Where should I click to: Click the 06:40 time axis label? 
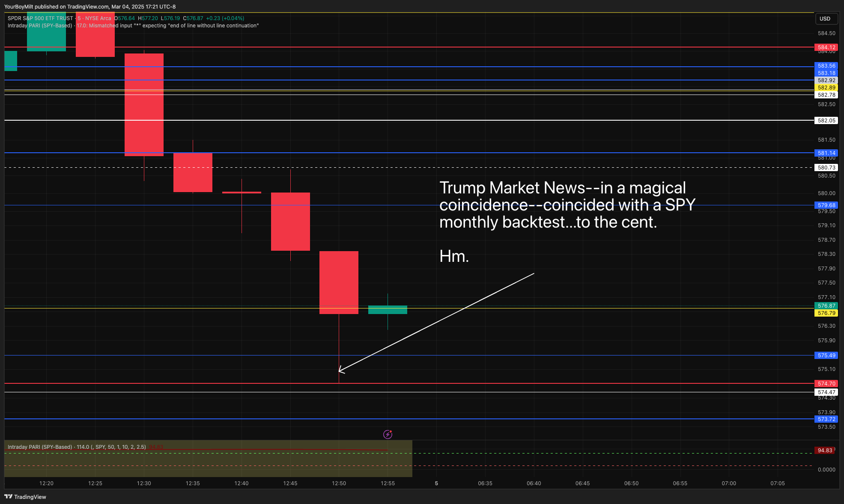coord(534,483)
